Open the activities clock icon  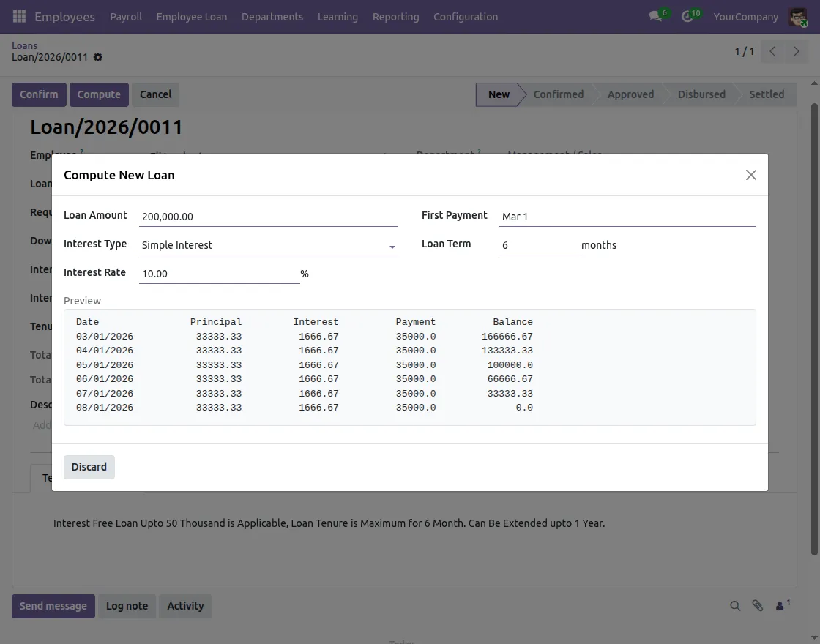click(687, 16)
